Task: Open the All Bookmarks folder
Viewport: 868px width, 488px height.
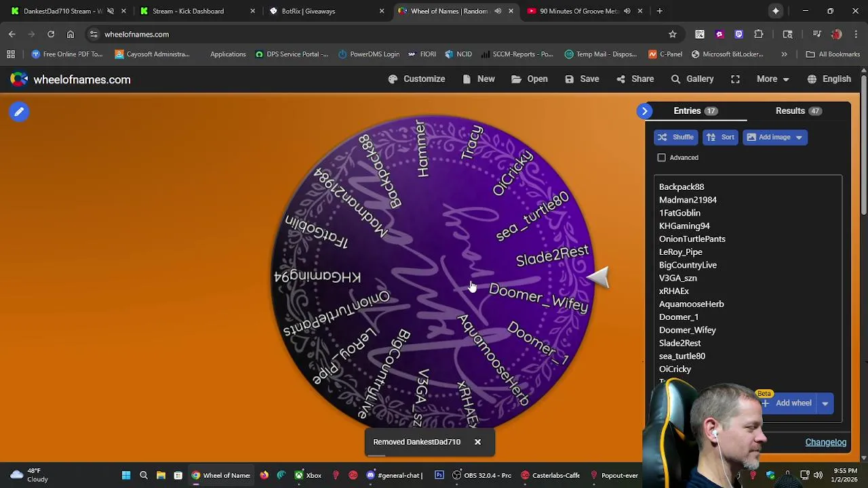Action: [x=833, y=54]
